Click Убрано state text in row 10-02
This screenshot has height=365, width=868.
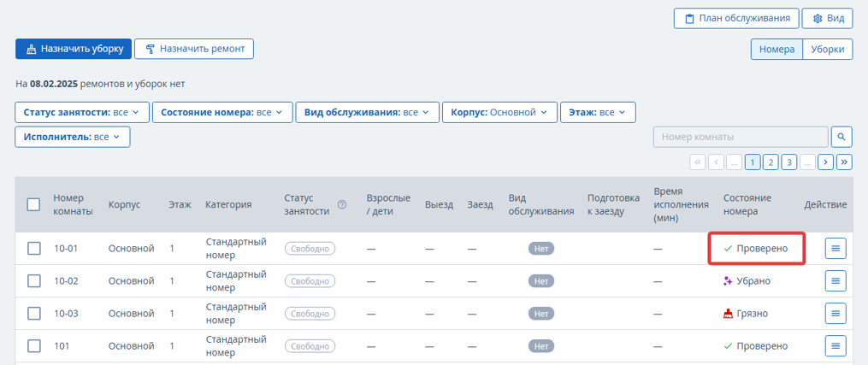pos(753,281)
